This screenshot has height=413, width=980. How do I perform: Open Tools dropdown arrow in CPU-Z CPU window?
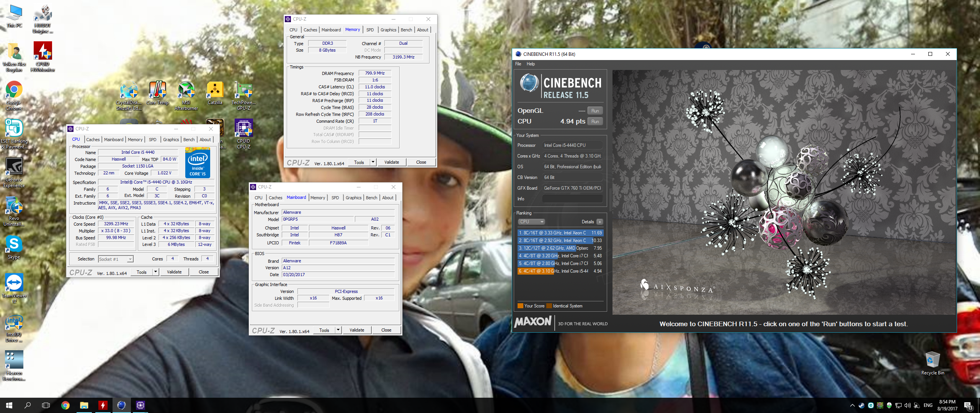click(x=155, y=272)
